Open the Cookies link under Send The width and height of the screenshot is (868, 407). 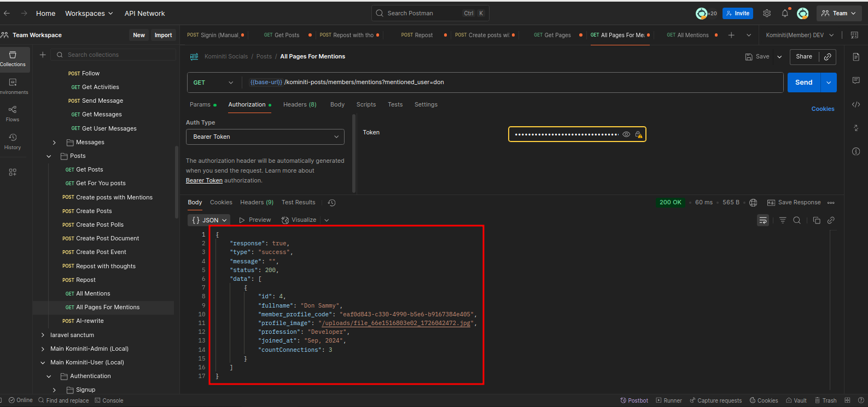(x=823, y=109)
